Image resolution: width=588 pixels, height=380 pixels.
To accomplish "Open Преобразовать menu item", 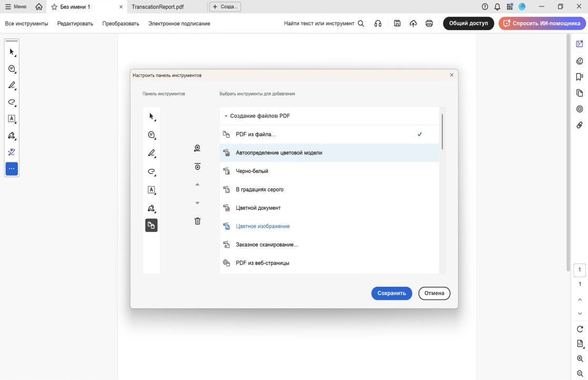I will pyautogui.click(x=121, y=23).
